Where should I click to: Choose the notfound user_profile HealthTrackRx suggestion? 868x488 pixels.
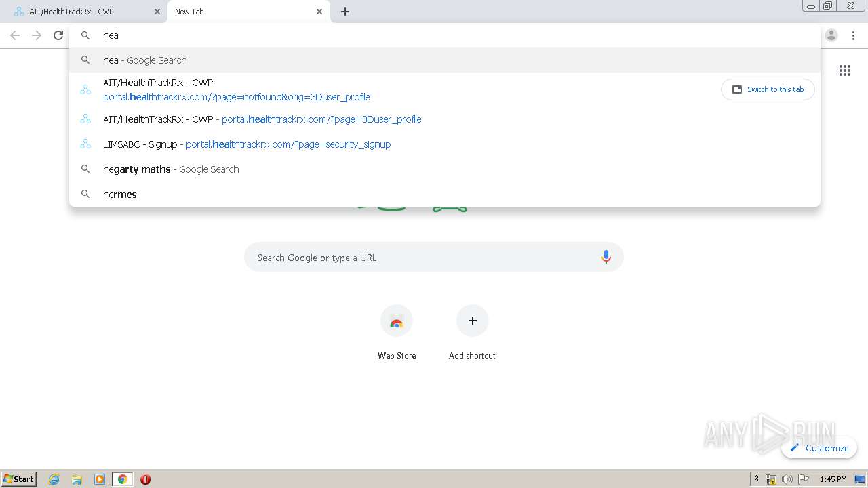coord(393,89)
